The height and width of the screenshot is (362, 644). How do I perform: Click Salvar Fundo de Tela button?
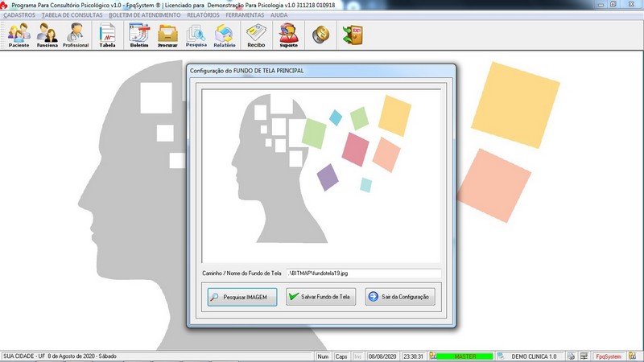pos(320,296)
